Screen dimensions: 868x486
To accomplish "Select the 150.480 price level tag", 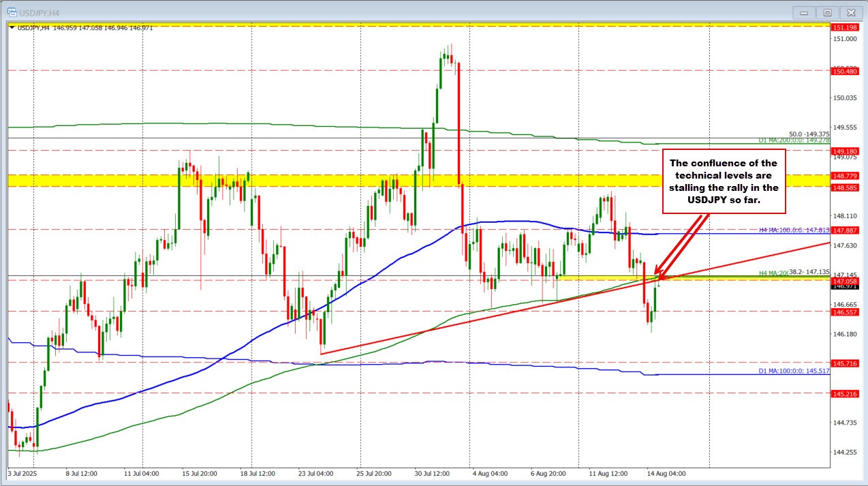I will coord(844,71).
